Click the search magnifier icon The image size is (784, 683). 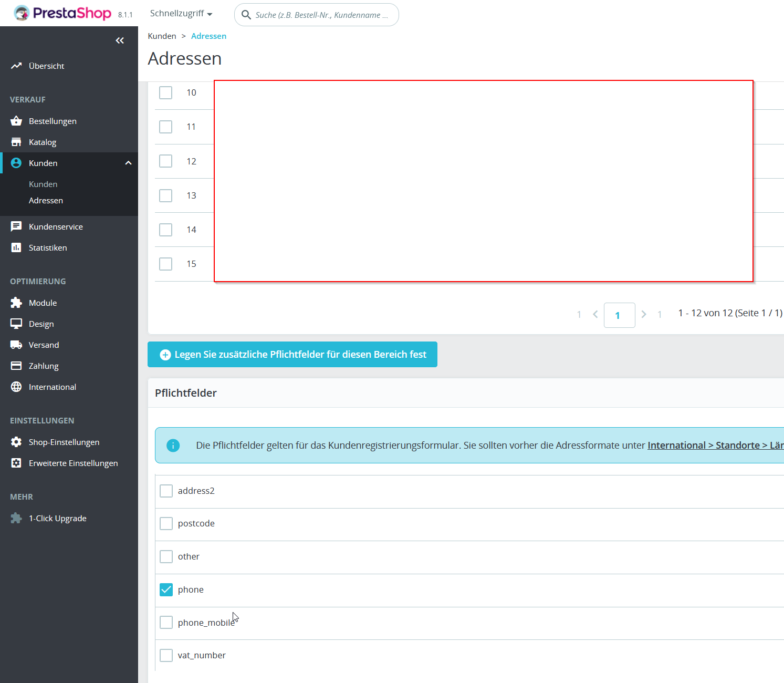pos(246,15)
